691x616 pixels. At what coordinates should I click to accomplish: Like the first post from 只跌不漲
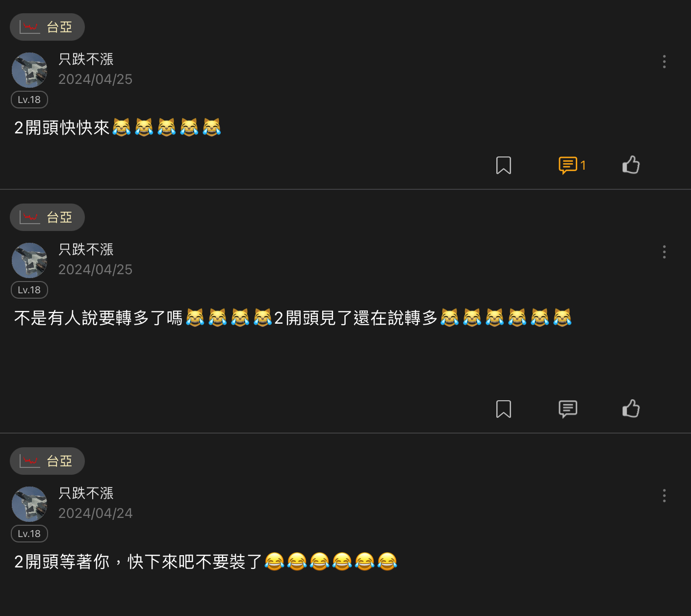[x=631, y=165]
